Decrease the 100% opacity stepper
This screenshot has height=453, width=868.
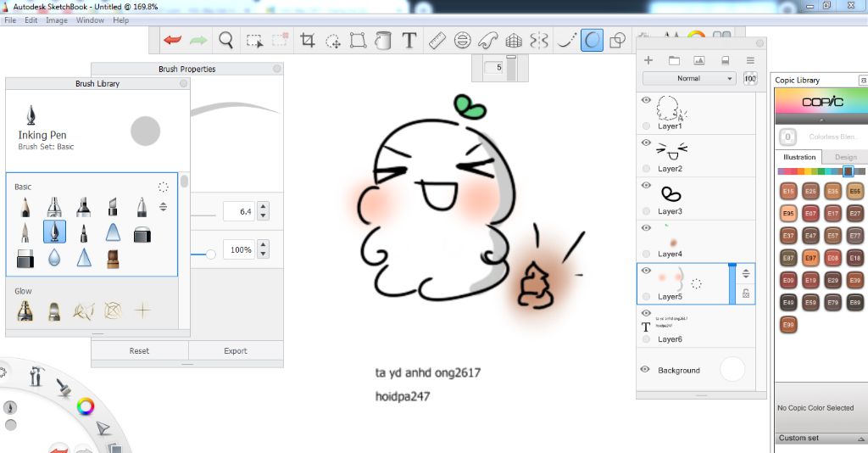(x=264, y=254)
